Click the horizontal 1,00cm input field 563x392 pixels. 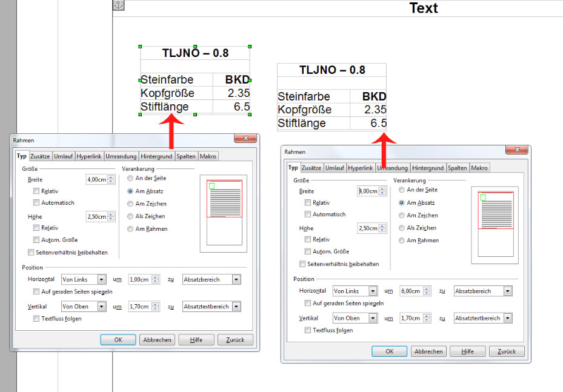click(x=139, y=280)
